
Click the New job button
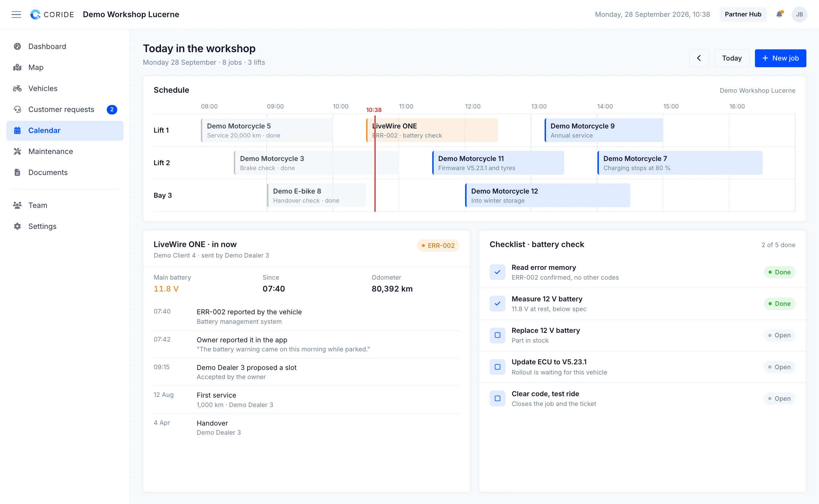click(780, 58)
